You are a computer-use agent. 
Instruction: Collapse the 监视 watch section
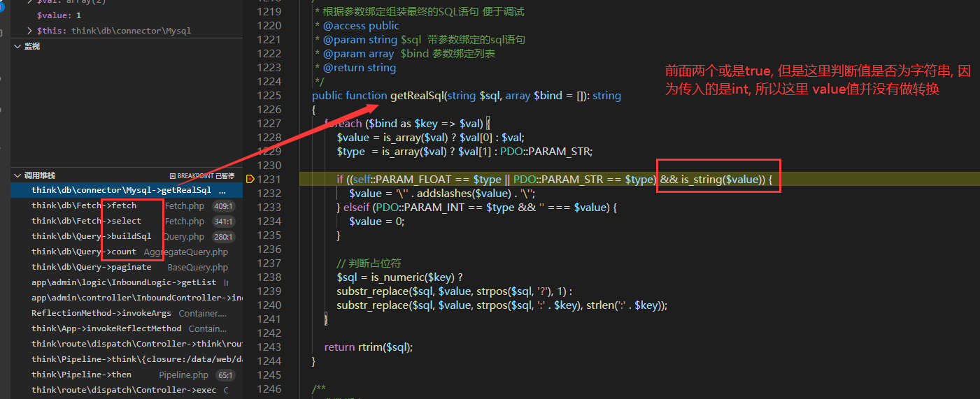coord(17,46)
